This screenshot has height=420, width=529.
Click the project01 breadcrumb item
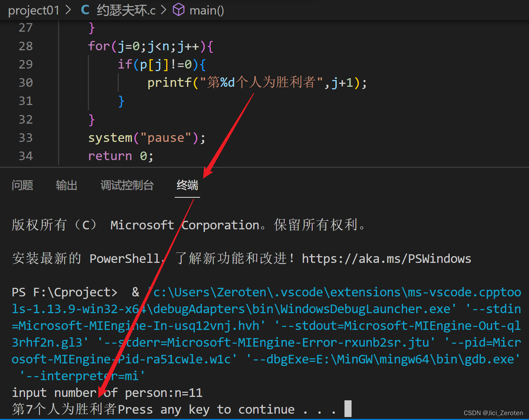[34, 10]
